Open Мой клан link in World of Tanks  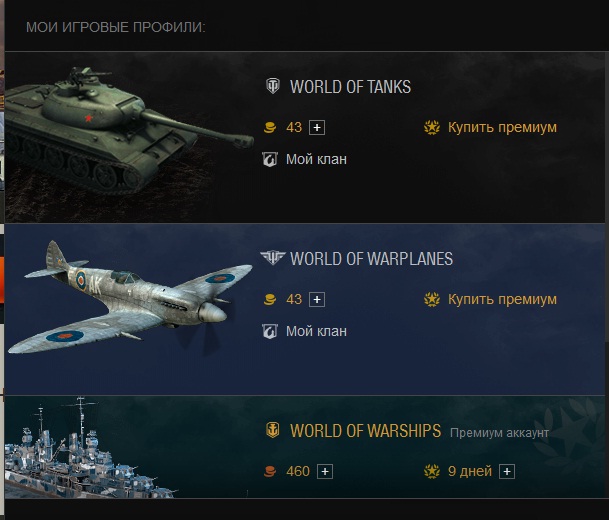316,159
